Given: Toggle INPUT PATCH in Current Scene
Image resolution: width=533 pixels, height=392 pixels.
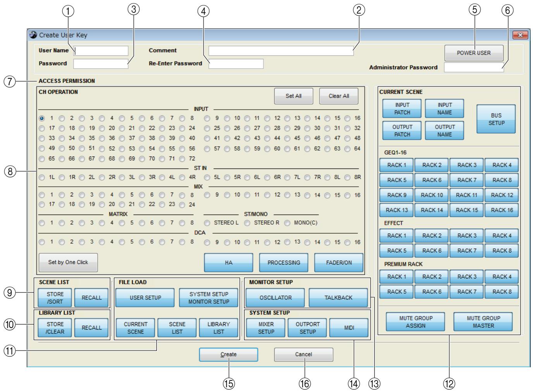Looking at the screenshot, I should [x=402, y=109].
